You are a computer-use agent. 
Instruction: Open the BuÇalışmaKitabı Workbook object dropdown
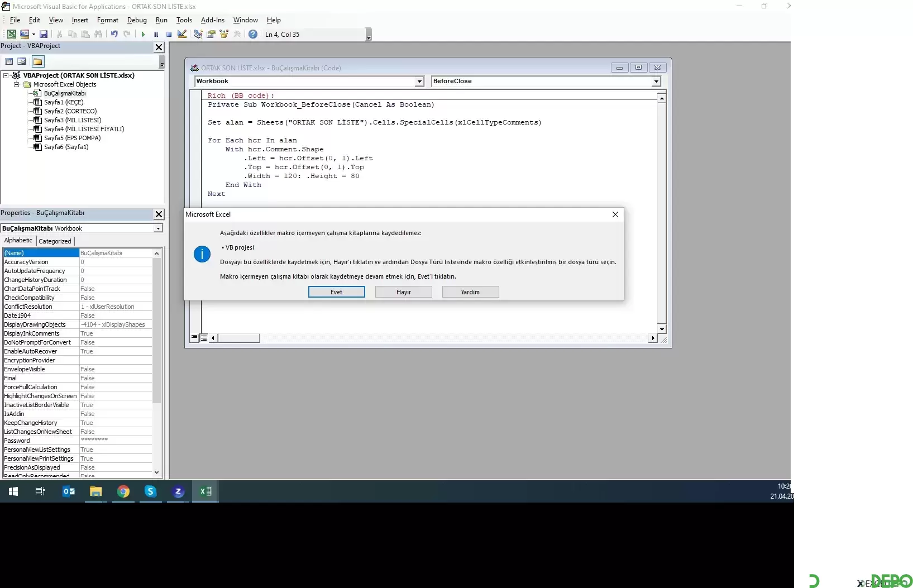point(159,228)
